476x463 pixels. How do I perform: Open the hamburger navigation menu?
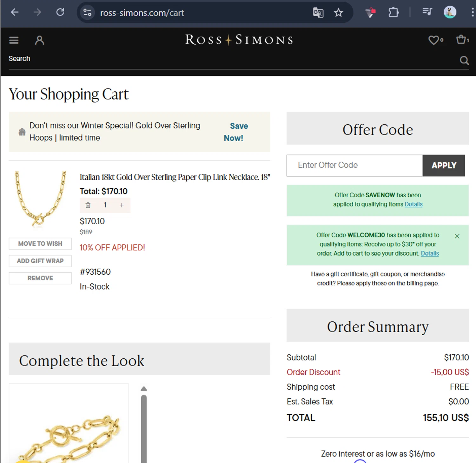[x=14, y=40]
